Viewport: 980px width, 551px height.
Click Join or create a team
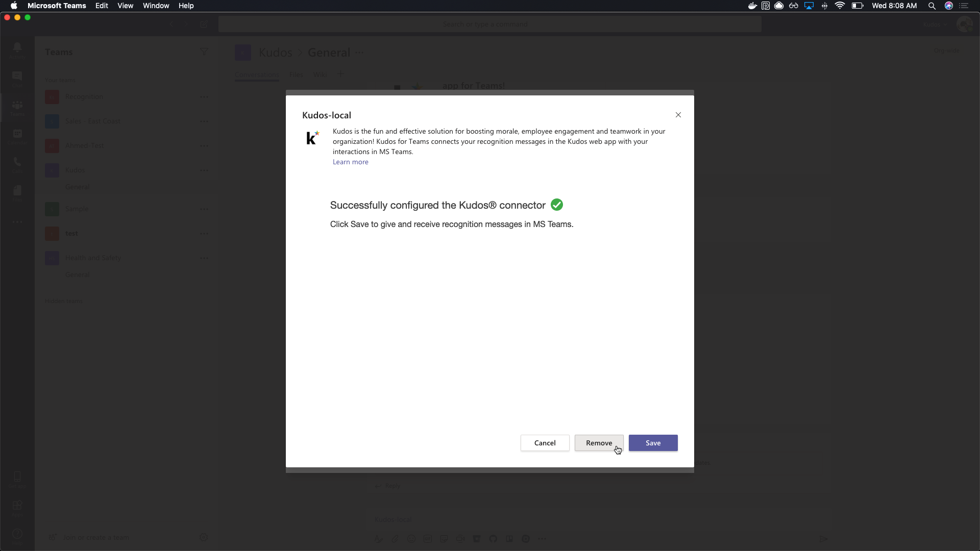tap(90, 537)
